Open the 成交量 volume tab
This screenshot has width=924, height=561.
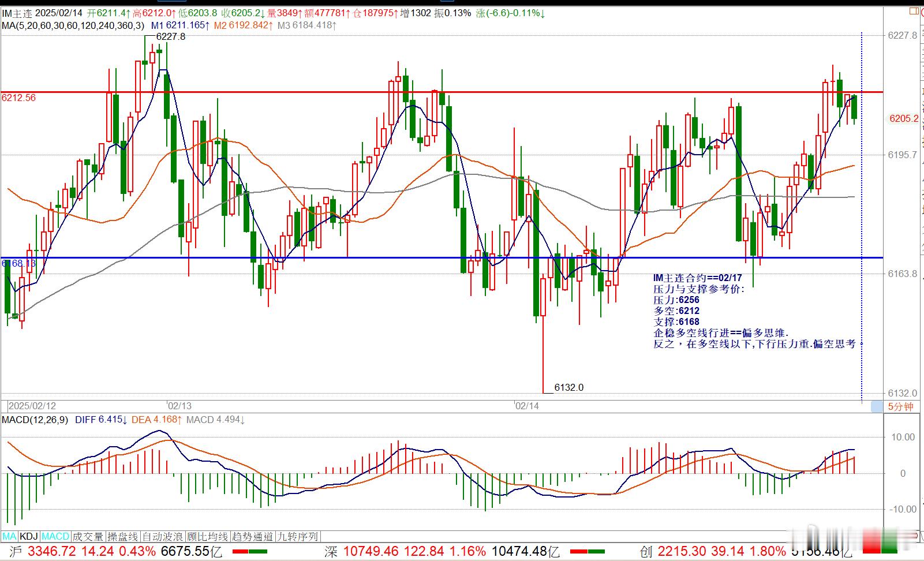tap(88, 536)
